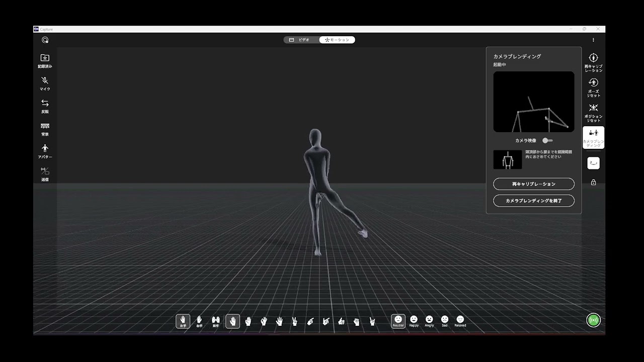Screen dimensions: 644x362
Task: Click the 再キャリブレーション button in panel
Action: tap(534, 184)
